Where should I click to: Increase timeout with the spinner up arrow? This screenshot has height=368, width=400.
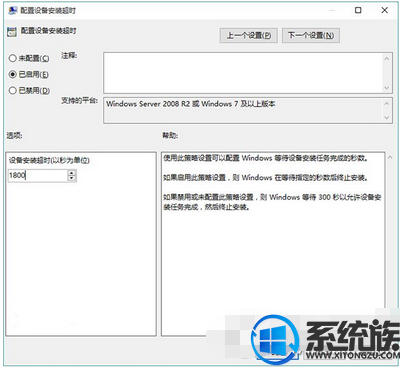coord(72,173)
